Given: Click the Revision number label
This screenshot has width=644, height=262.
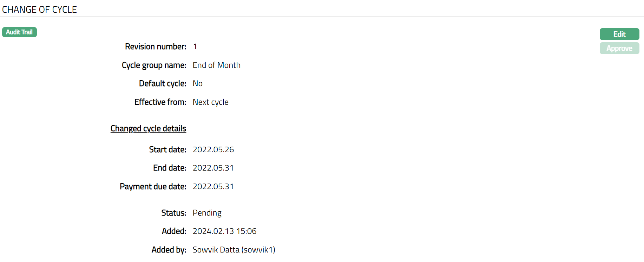Looking at the screenshot, I should tap(155, 46).
